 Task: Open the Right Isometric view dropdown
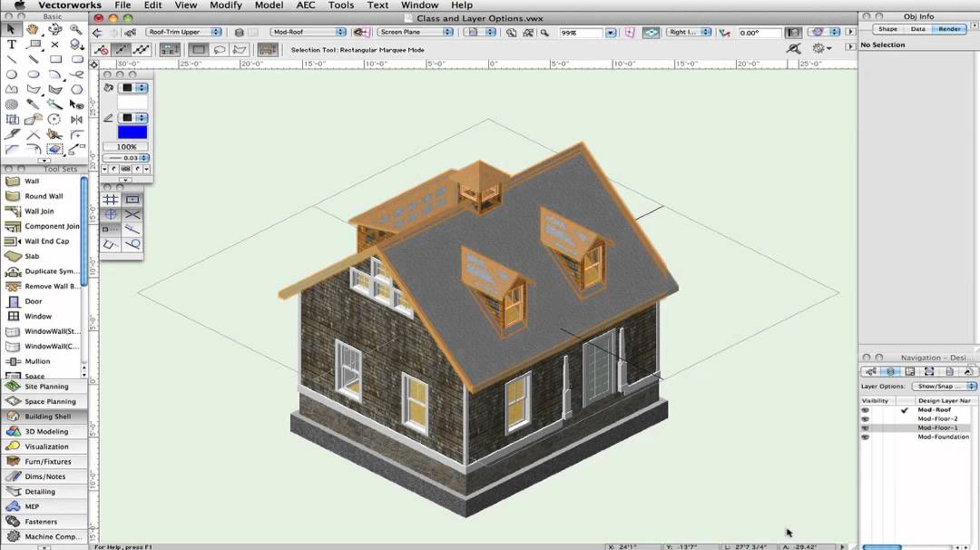pyautogui.click(x=689, y=32)
